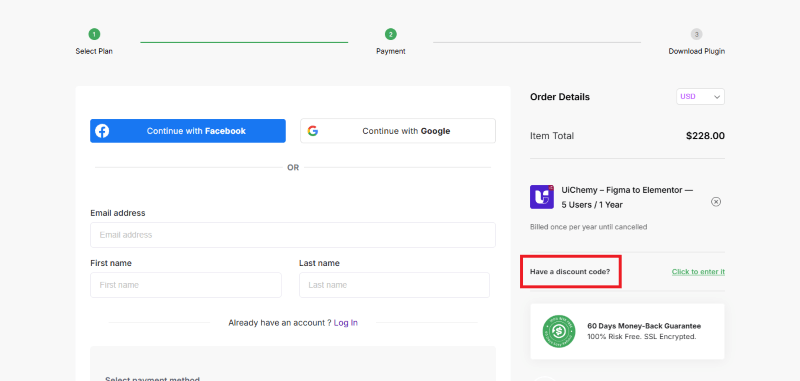The image size is (800, 381).
Task: Focus the Last name input field
Action: [394, 285]
